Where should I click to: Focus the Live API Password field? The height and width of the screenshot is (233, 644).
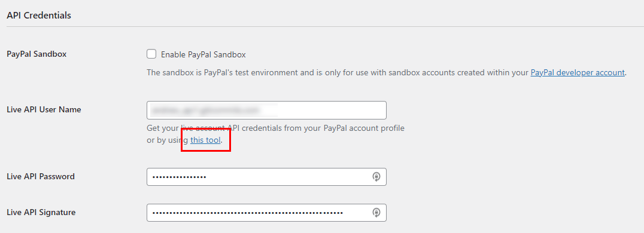click(x=266, y=177)
